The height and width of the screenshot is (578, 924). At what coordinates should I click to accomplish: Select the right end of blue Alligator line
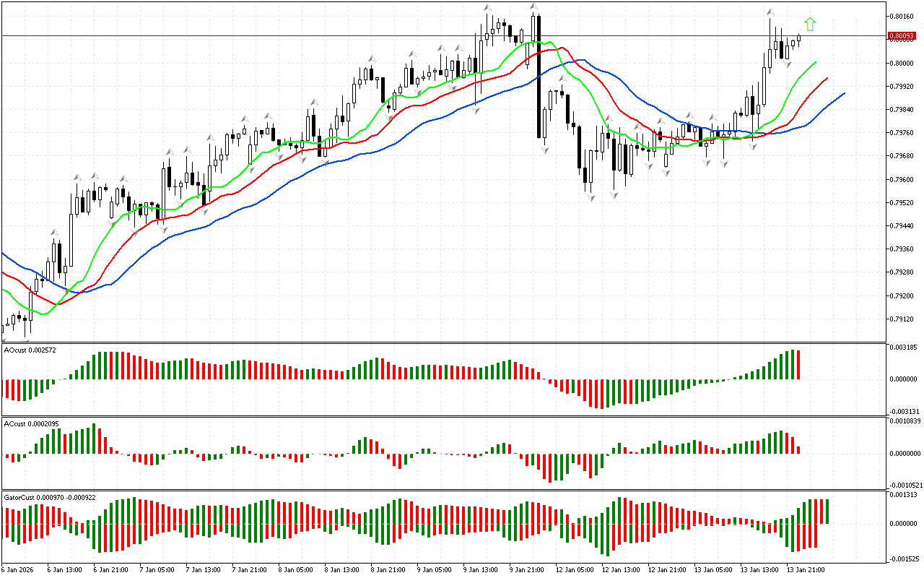coord(844,93)
